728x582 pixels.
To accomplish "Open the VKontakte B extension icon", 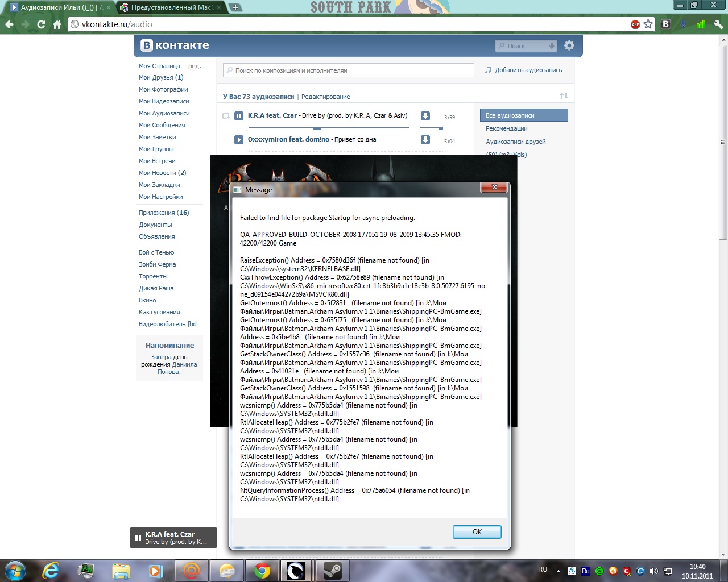I will 666,24.
